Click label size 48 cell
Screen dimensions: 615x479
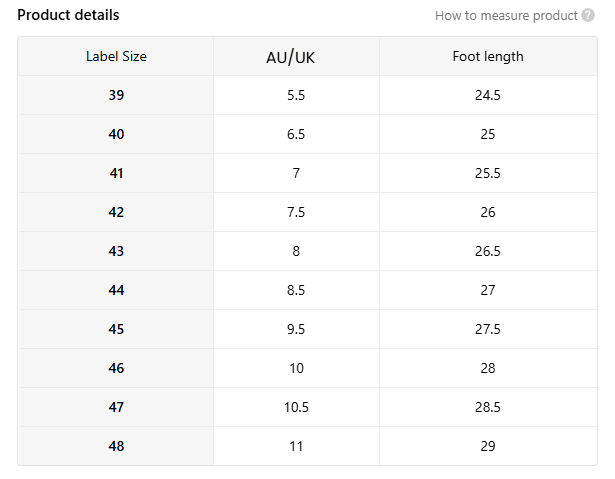click(116, 446)
